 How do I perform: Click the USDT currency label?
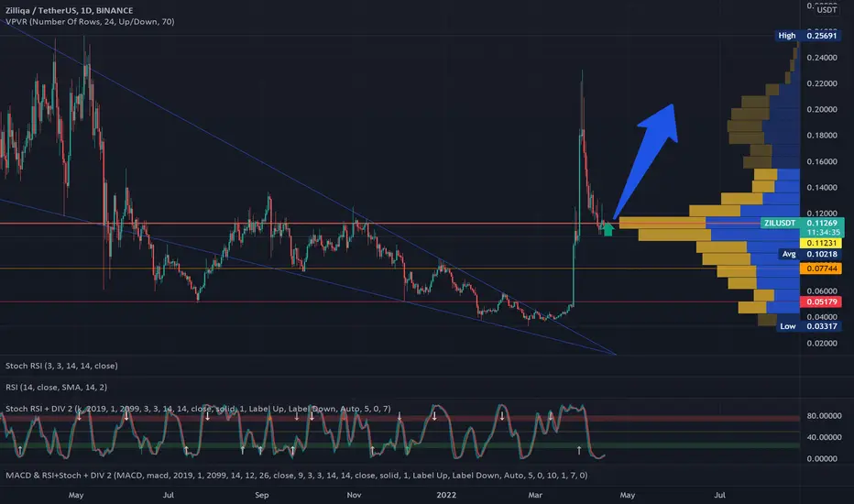pos(827,10)
